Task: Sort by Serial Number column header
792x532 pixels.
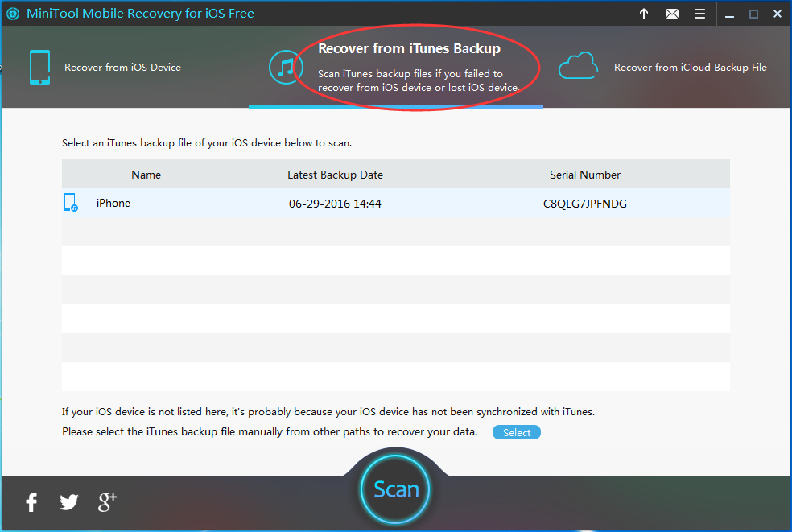Action: click(x=585, y=175)
